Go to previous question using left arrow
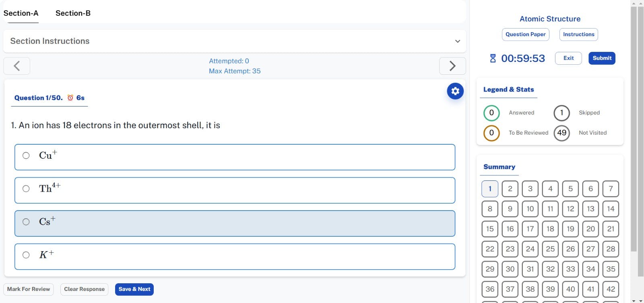The width and height of the screenshot is (644, 303). tap(17, 66)
